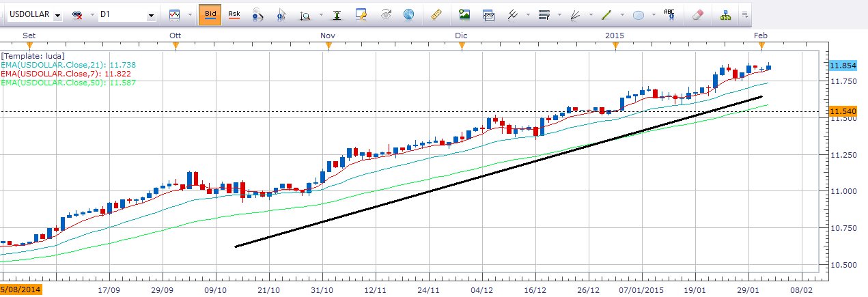Select the eraser tool
868x297 pixels.
(697, 14)
